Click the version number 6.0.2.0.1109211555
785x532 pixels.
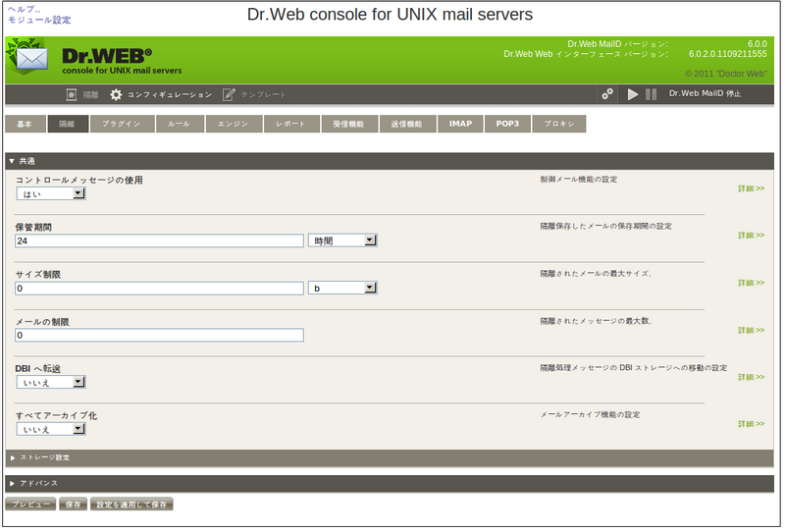727,54
